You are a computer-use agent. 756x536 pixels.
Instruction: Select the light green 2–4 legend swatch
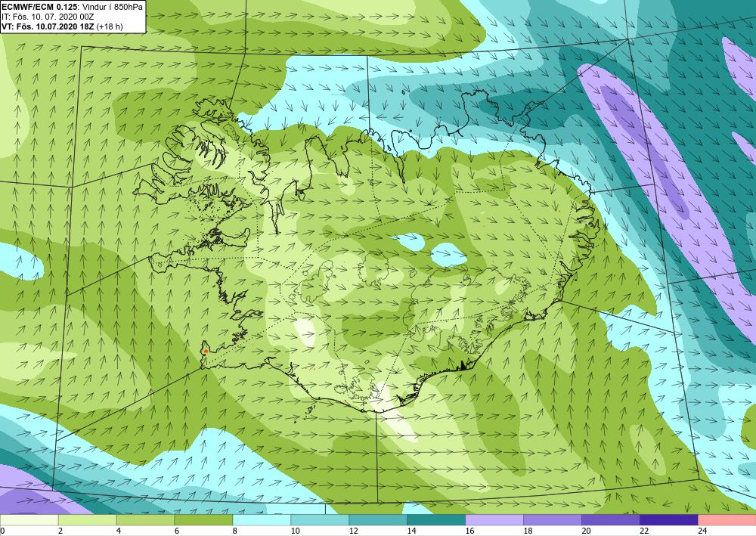[87, 520]
